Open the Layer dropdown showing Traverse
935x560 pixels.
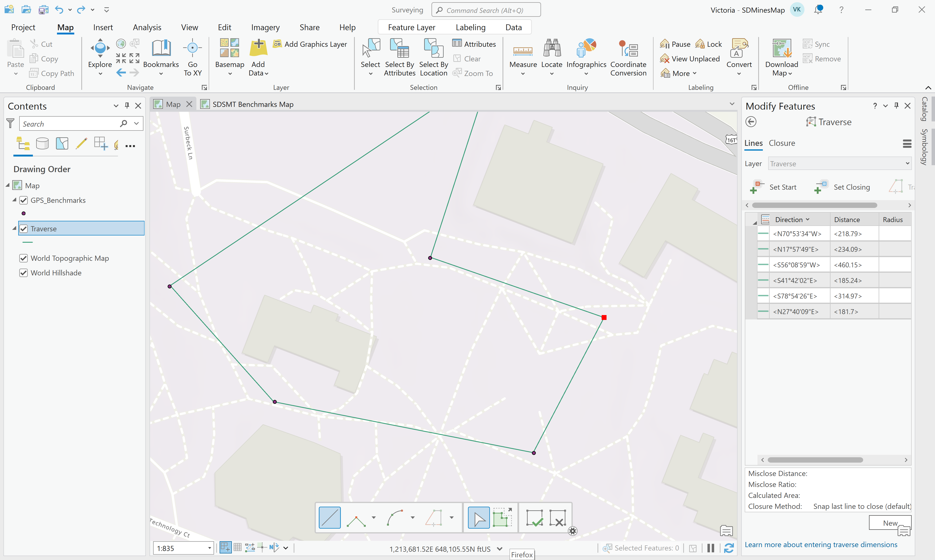[x=840, y=163]
